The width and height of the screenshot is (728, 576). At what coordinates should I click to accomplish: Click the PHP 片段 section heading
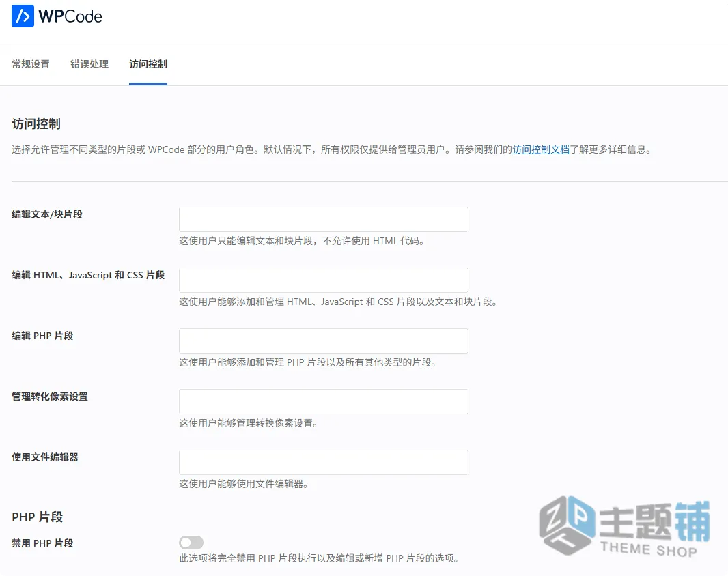click(37, 517)
